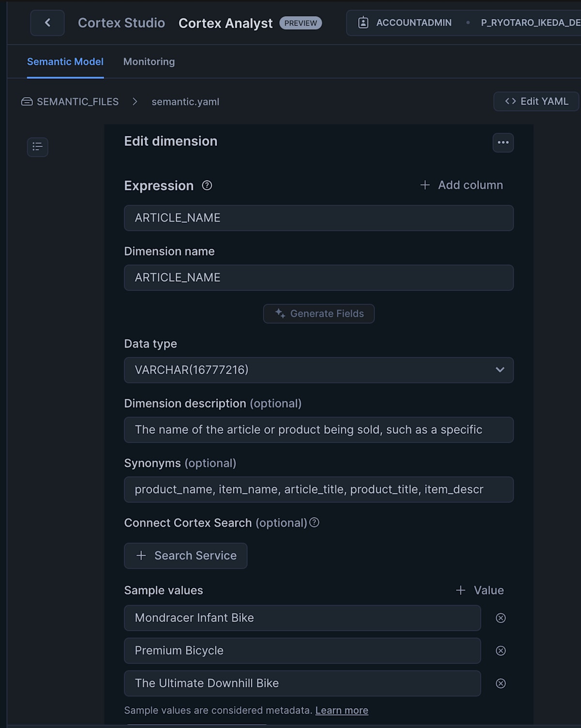This screenshot has width=581, height=728.
Task: Add a new sample Value
Action: (480, 591)
